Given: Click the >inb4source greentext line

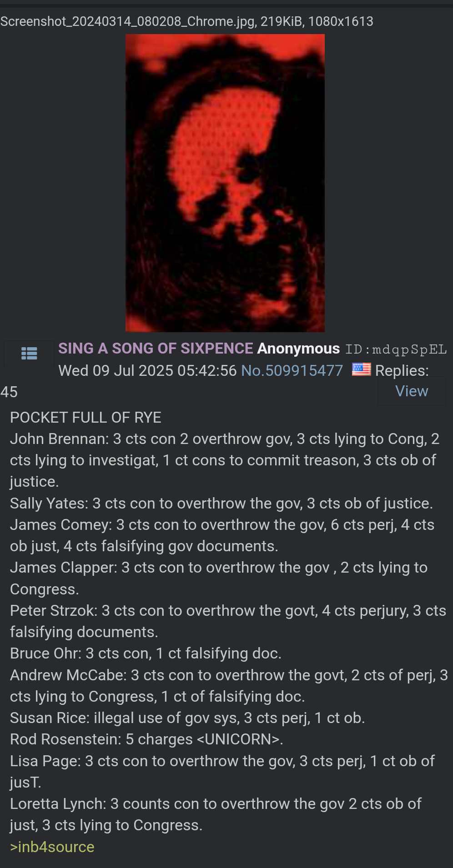Looking at the screenshot, I should click(x=52, y=847).
